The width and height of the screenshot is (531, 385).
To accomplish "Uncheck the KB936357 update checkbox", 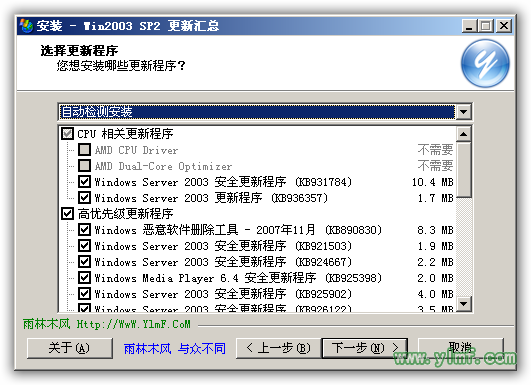I will [84, 197].
